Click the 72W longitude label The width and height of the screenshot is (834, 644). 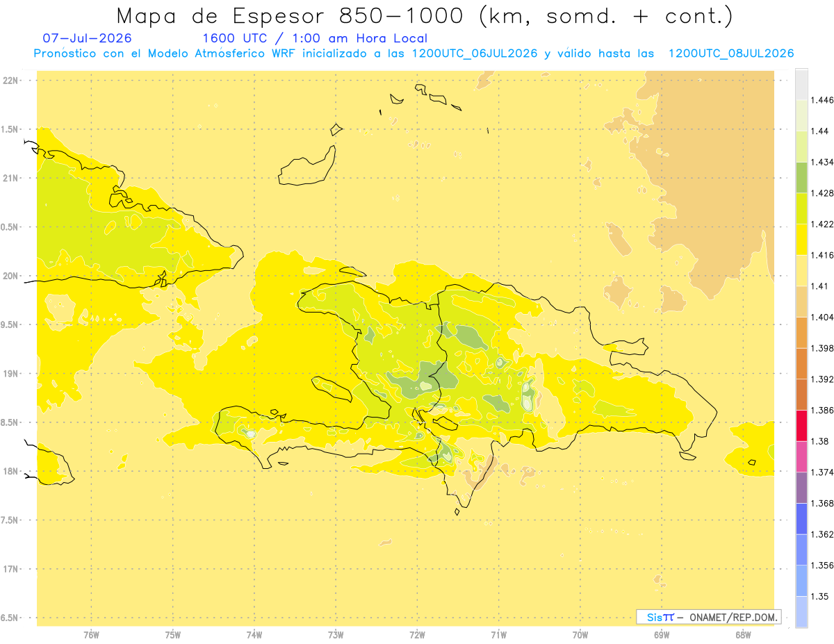417,634
